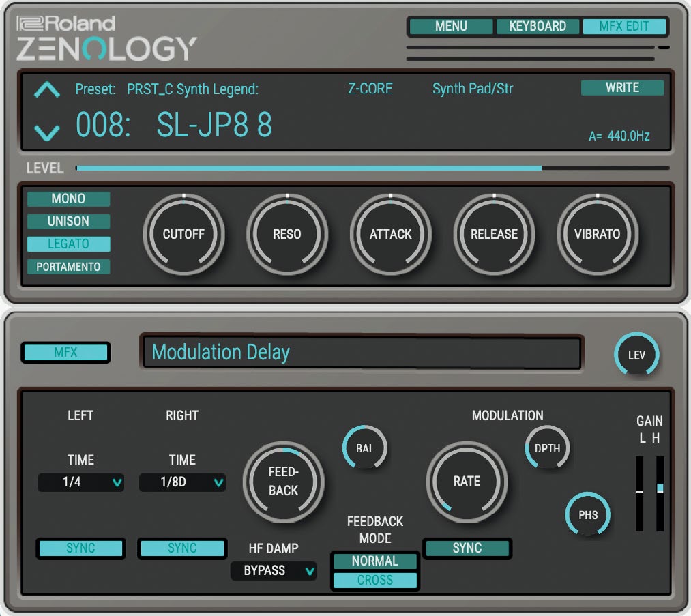This screenshot has height=616, width=691.
Task: Click the ATTACK knob
Action: point(391,234)
